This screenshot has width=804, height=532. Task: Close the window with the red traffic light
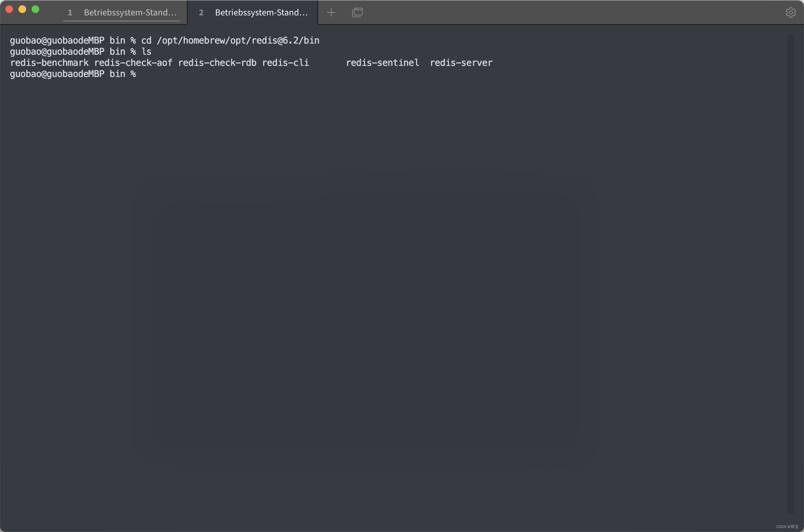pos(9,9)
